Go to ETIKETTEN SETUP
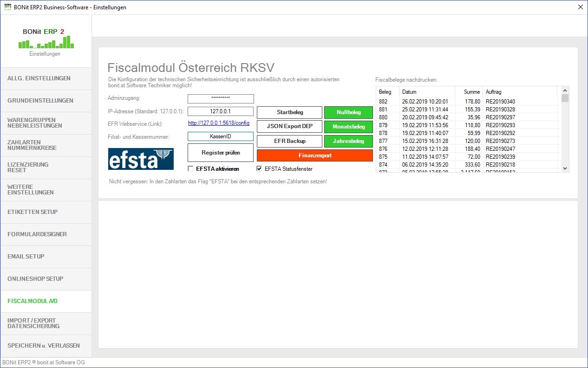Image resolution: width=588 pixels, height=368 pixels. [46, 212]
